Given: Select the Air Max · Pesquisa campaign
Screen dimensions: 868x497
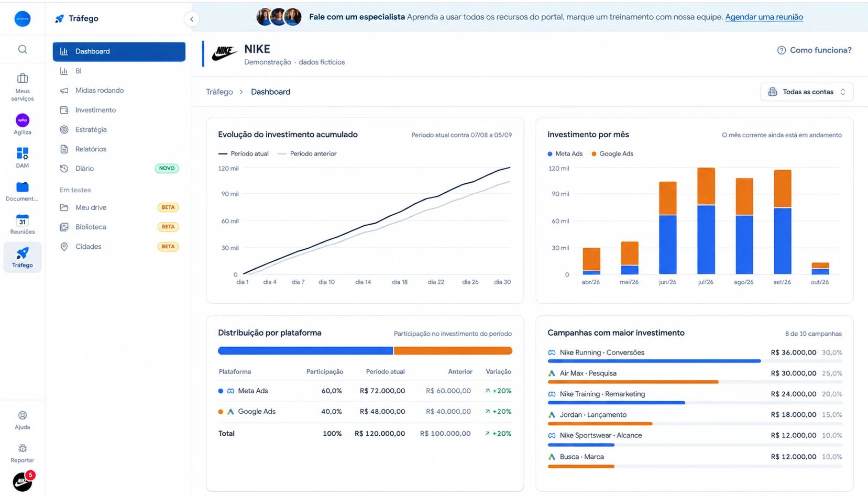Looking at the screenshot, I should [695, 375].
